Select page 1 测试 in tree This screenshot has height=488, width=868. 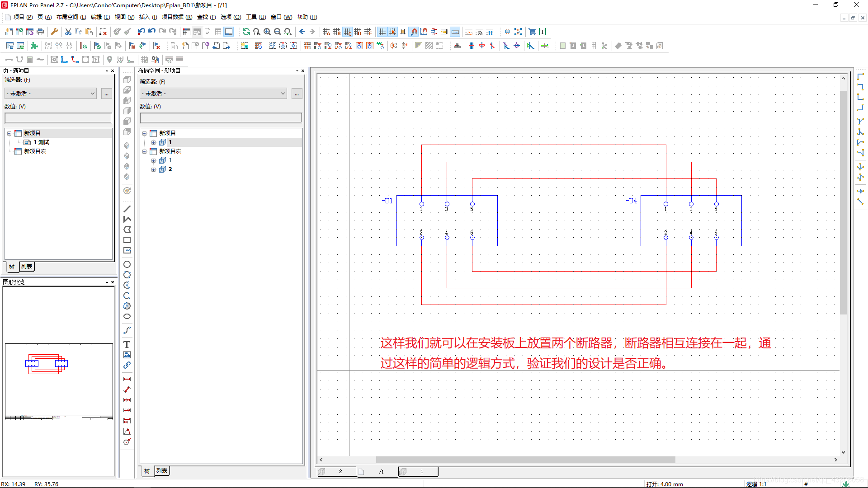pos(41,142)
